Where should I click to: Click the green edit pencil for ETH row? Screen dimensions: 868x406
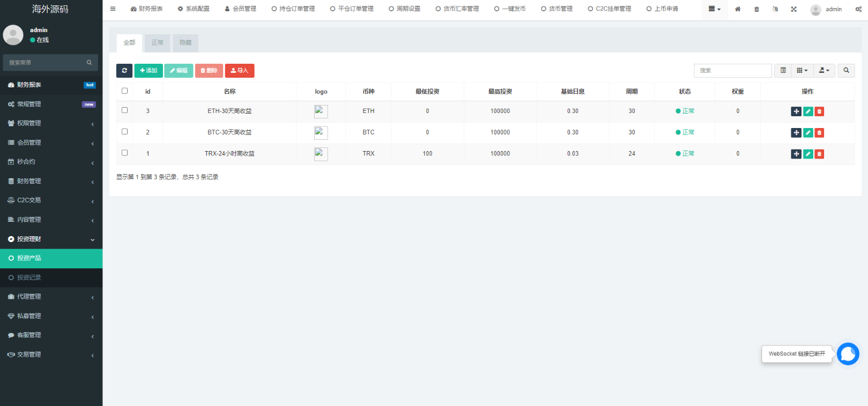[x=808, y=111]
